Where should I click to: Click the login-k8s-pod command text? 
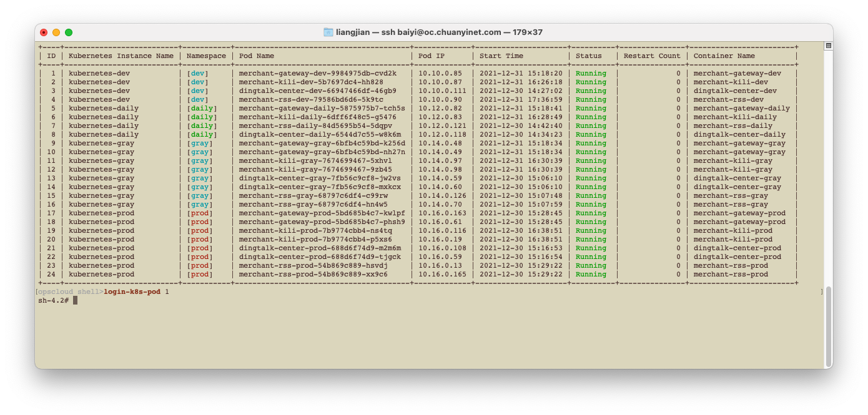pos(132,291)
